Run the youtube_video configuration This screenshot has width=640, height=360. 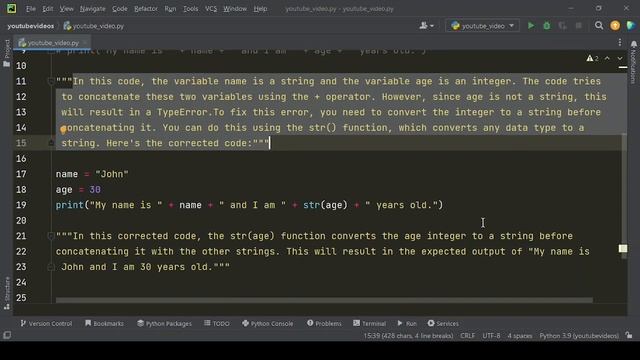531,26
